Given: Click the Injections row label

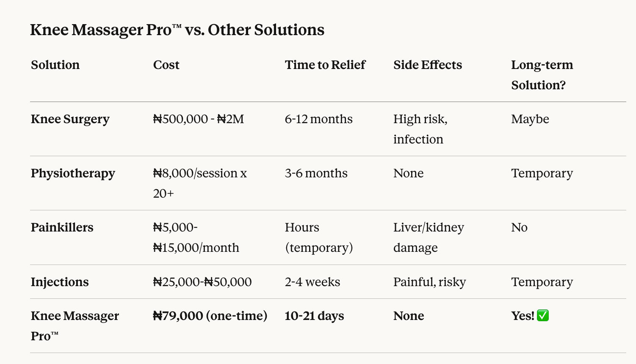Looking at the screenshot, I should tap(60, 282).
